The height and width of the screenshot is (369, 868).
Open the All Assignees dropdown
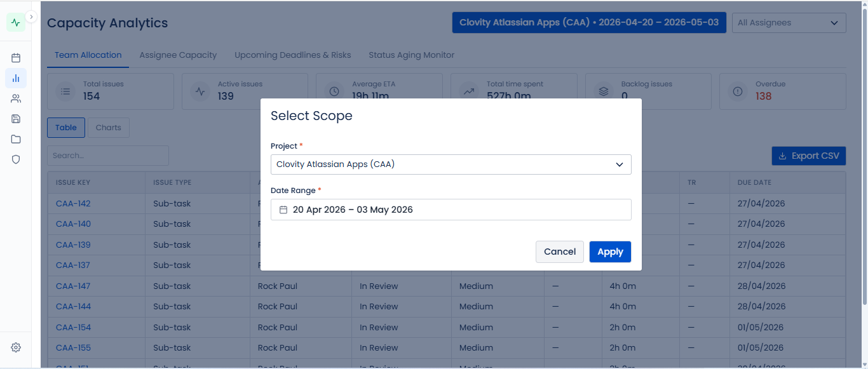coord(789,23)
